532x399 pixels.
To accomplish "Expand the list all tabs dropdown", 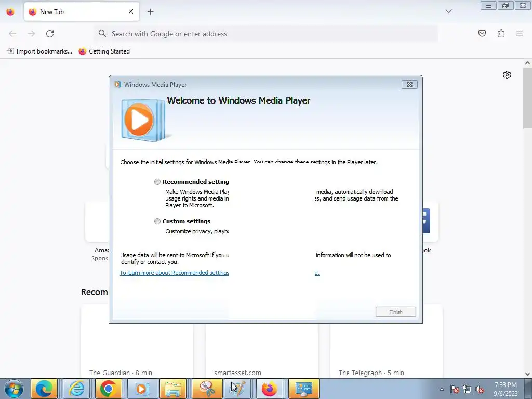I will coord(448,11).
